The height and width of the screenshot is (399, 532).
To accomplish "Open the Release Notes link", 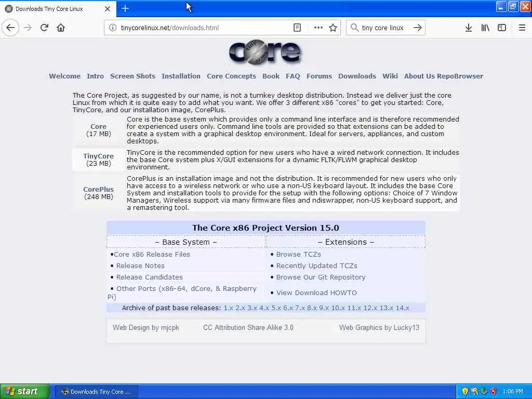I will coord(140,266).
